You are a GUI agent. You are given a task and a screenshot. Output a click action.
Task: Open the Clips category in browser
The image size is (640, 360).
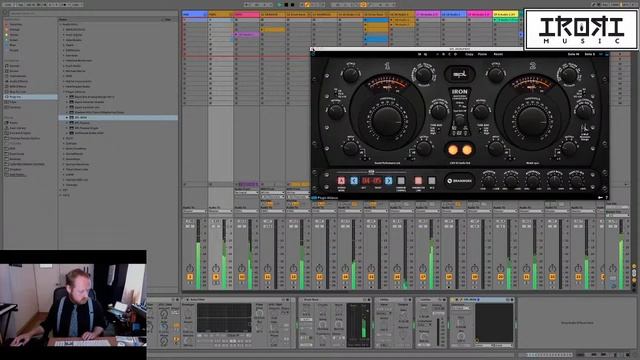(13, 102)
